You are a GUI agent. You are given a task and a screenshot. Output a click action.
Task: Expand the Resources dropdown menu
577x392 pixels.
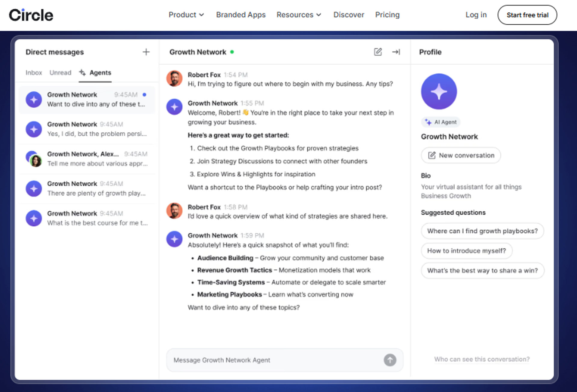point(299,15)
